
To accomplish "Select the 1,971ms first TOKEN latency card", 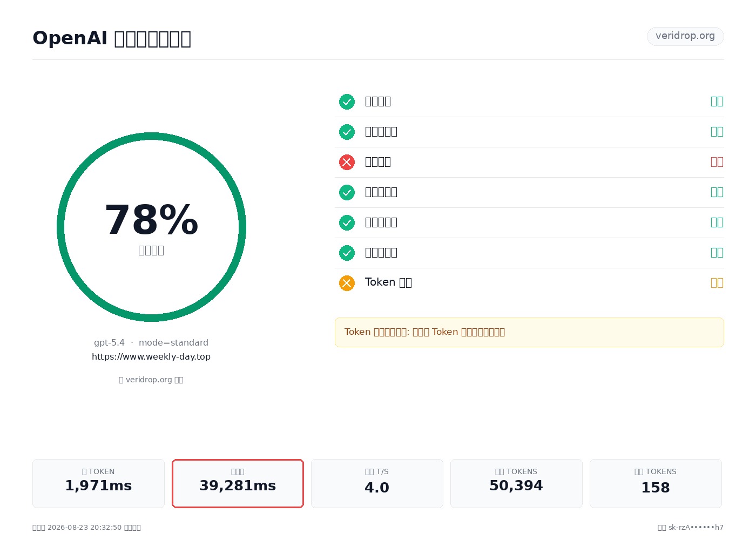I will [x=98, y=483].
